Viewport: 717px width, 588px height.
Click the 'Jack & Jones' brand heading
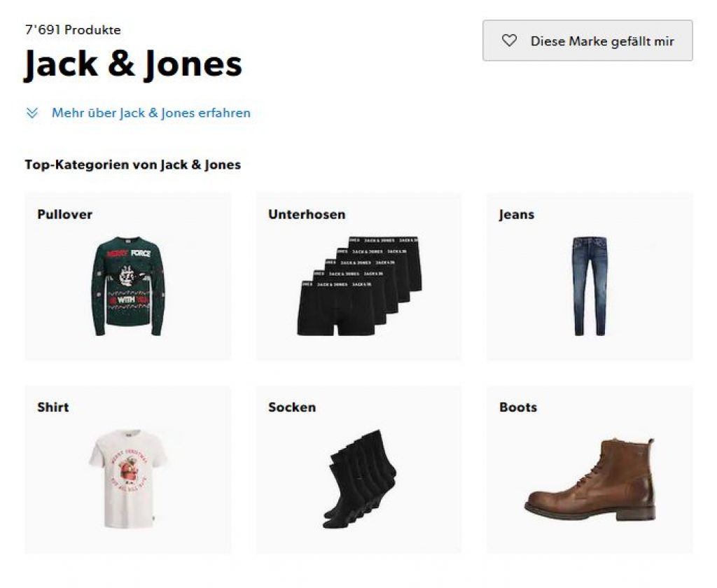tap(133, 64)
